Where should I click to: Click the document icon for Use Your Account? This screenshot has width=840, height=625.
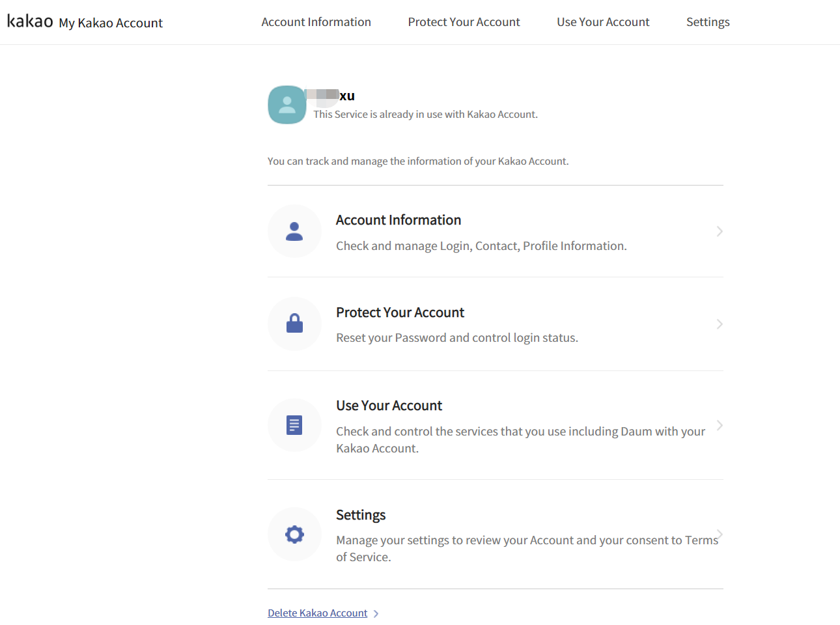pos(294,425)
